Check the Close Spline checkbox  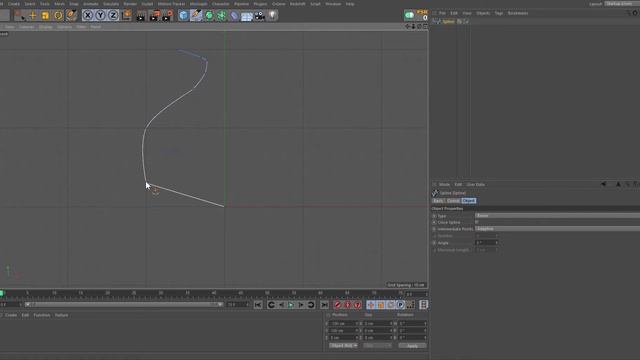(477, 222)
